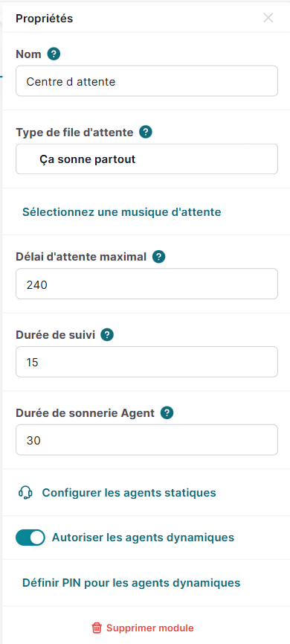The height and width of the screenshot is (644, 290).
Task: Open the Durée de sonnerie Agent help icon
Action: 167,413
